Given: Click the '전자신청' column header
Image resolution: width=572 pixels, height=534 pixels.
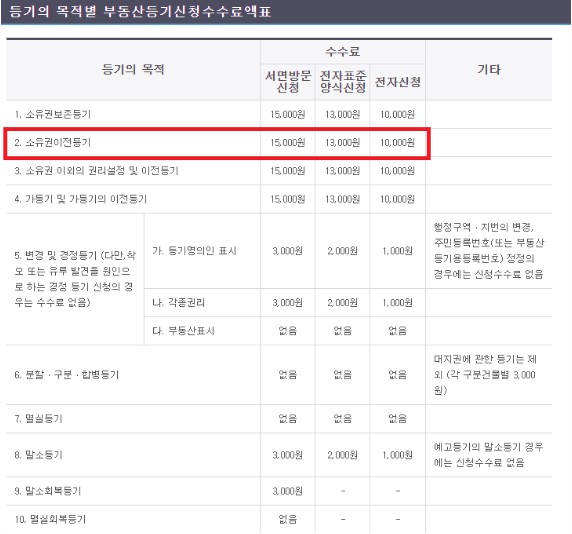Looking at the screenshot, I should pyautogui.click(x=398, y=82).
